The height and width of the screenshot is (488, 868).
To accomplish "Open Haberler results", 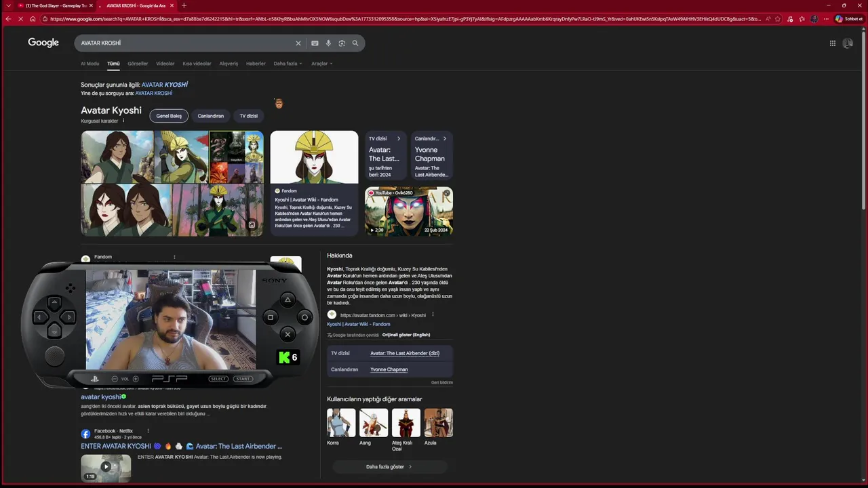I will coord(256,64).
